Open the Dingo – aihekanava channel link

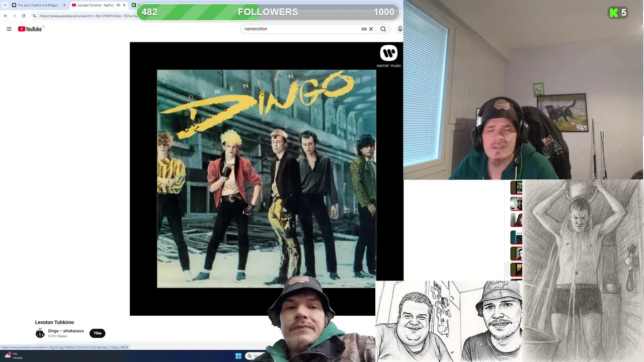[66, 331]
